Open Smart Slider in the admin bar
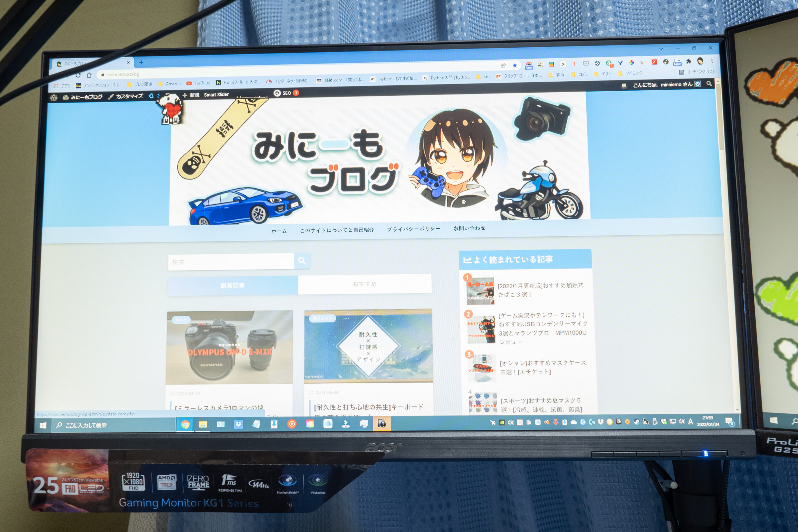 (x=216, y=95)
